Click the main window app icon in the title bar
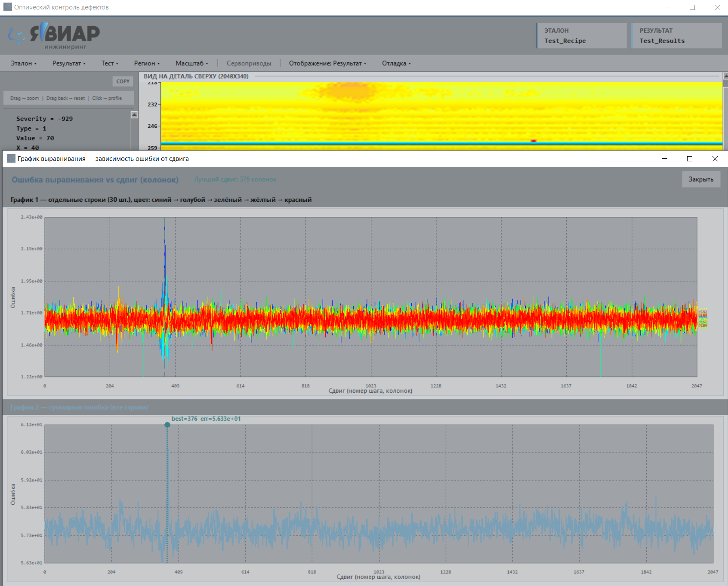This screenshot has width=728, height=586. click(x=7, y=7)
